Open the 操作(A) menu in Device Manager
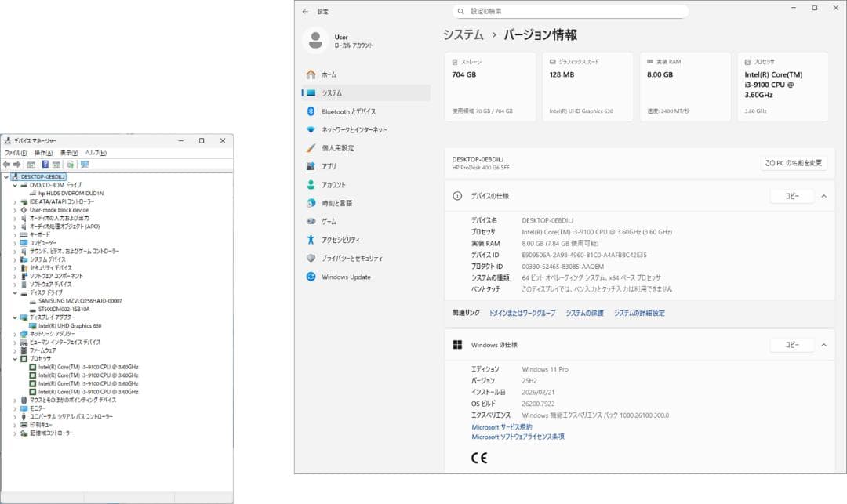This screenshot has width=847, height=504. pos(43,153)
